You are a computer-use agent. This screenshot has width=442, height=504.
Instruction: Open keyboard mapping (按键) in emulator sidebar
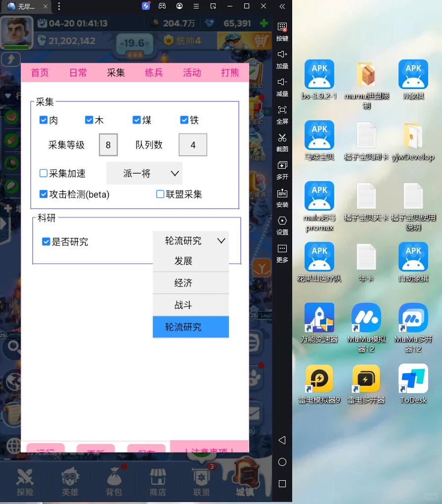pos(282,30)
